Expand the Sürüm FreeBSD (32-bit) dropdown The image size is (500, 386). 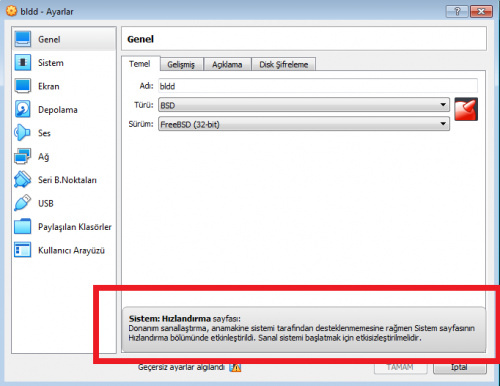[x=304, y=124]
